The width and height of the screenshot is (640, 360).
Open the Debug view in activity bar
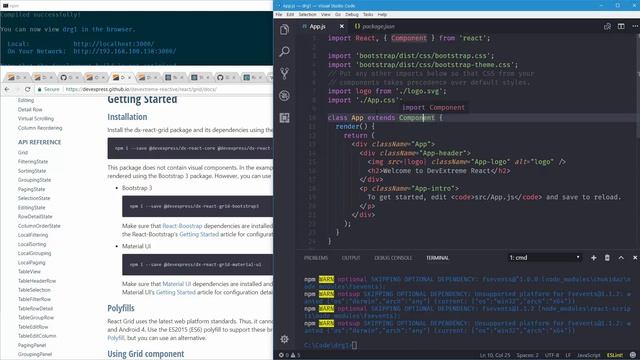coord(284,96)
